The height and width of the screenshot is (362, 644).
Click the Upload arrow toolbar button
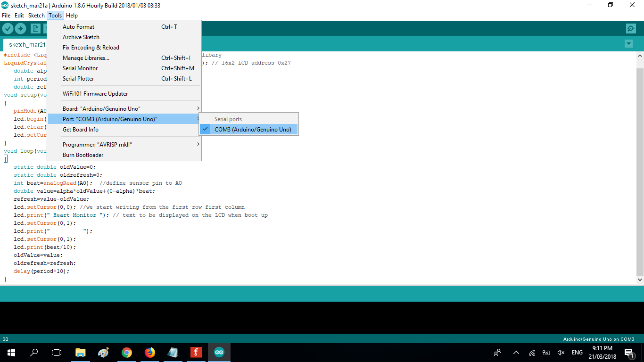click(20, 29)
